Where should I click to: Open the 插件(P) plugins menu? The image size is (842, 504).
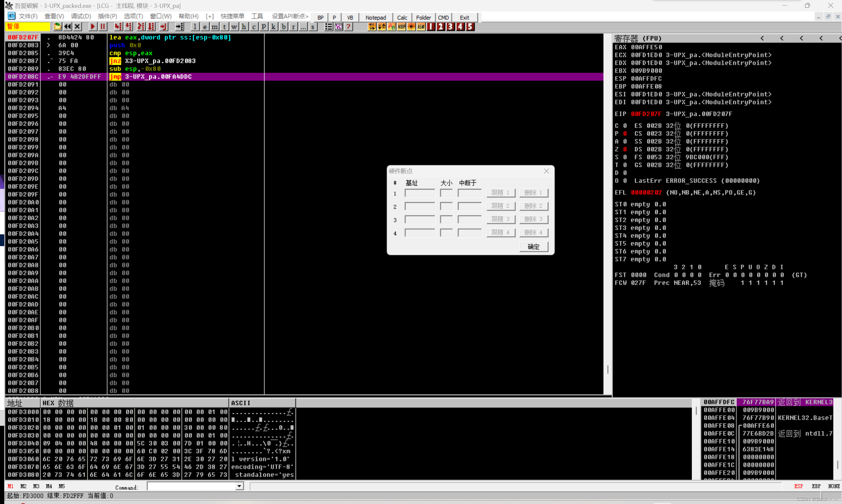[107, 16]
